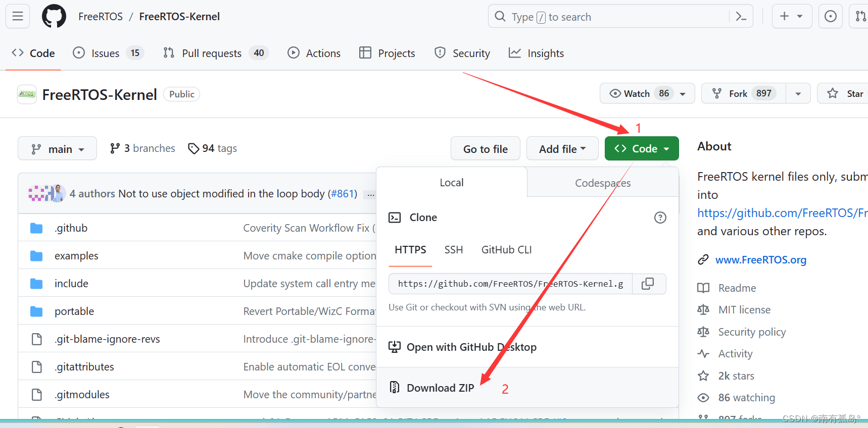Open the Pull requests tab

pyautogui.click(x=216, y=53)
